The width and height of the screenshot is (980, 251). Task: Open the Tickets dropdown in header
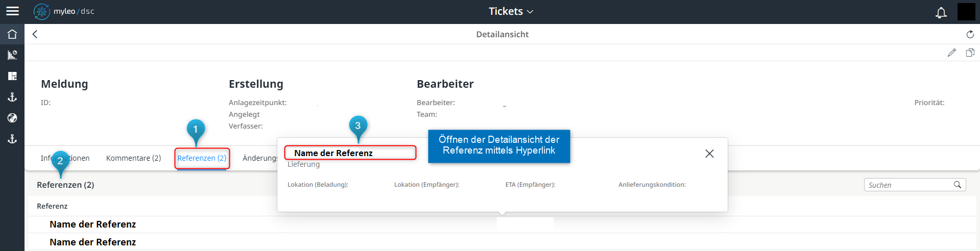pos(511,11)
